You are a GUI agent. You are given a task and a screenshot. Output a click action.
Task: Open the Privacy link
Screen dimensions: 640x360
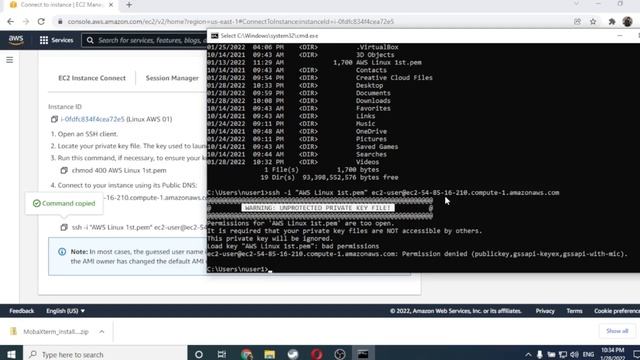pos(545,311)
